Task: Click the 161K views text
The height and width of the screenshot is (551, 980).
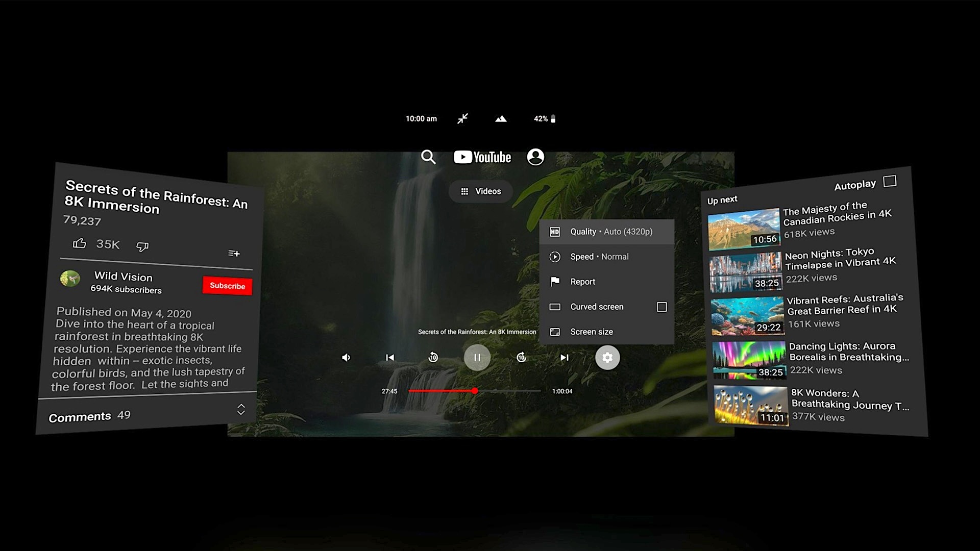Action: 814,323
